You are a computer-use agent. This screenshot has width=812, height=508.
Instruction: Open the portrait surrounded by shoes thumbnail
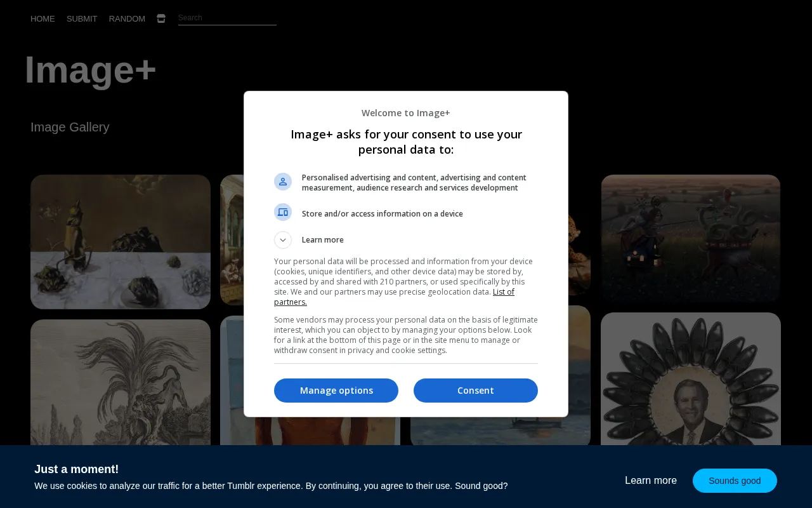691,379
